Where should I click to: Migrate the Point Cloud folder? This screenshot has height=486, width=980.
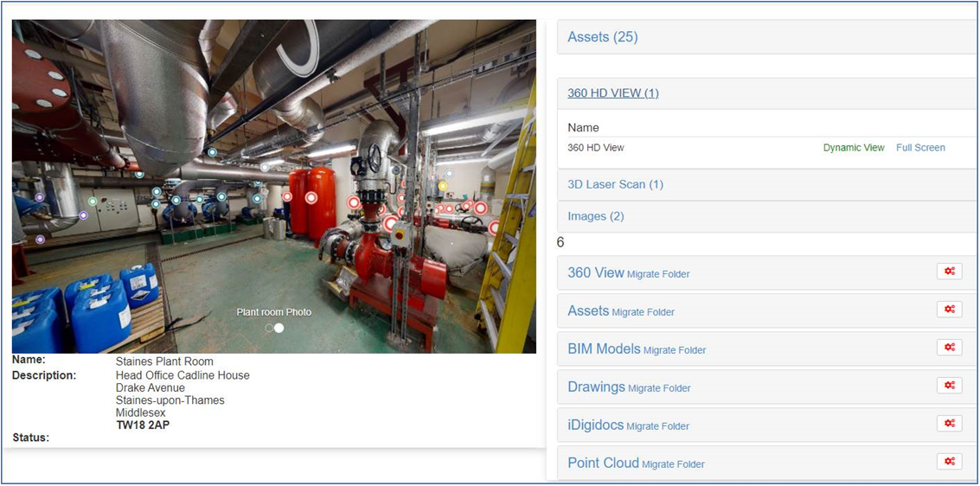click(x=673, y=464)
